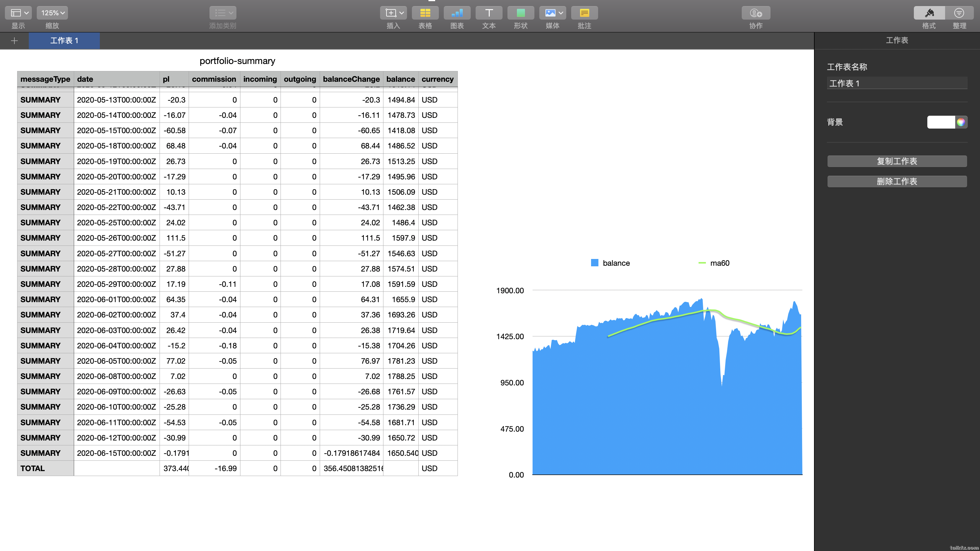Select the balance cell 1418.08
The width and height of the screenshot is (980, 551).
[401, 130]
